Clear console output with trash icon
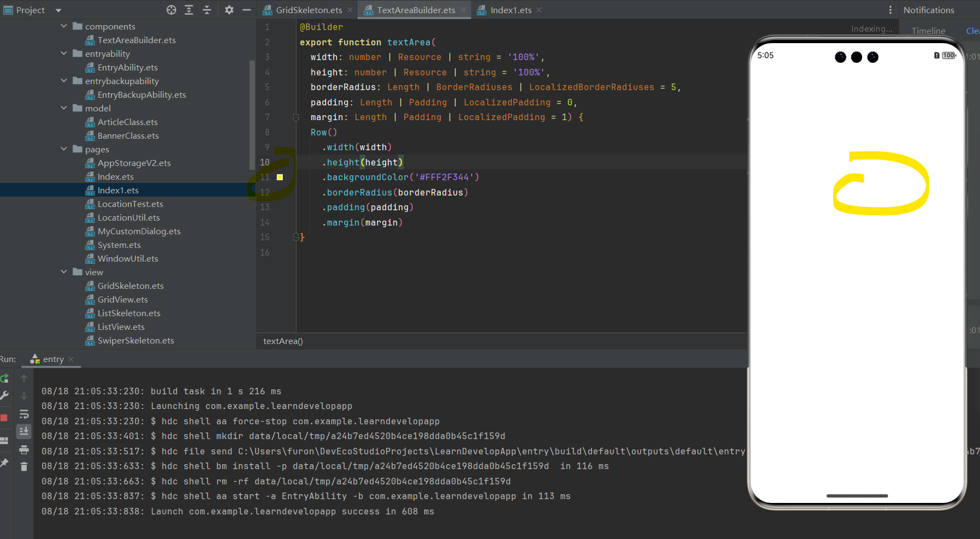The width and height of the screenshot is (980, 539). (24, 466)
